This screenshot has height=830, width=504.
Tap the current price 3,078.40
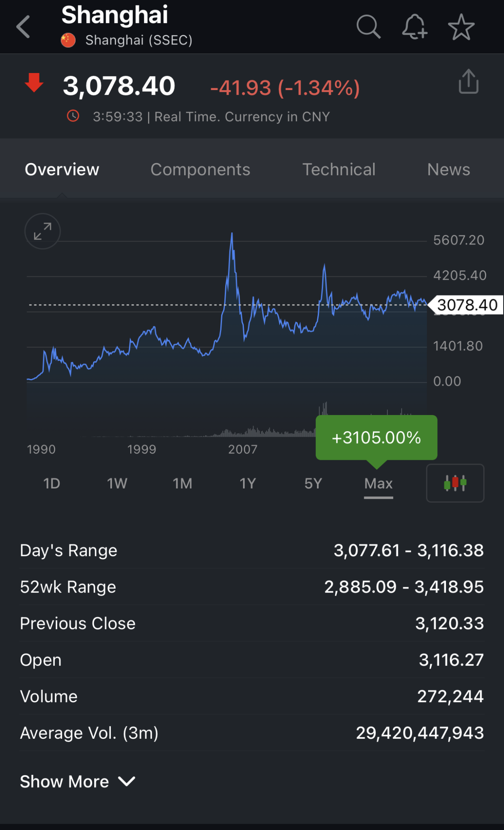click(x=119, y=86)
